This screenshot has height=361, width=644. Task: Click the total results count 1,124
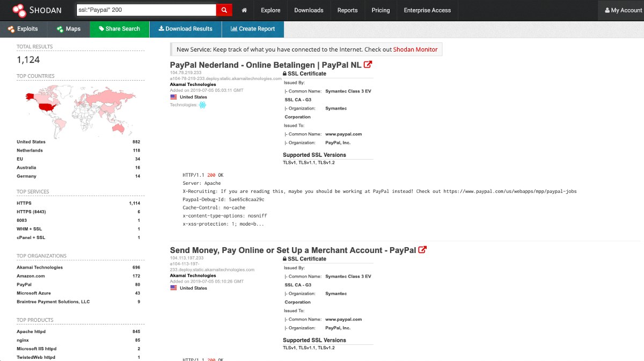(x=28, y=60)
